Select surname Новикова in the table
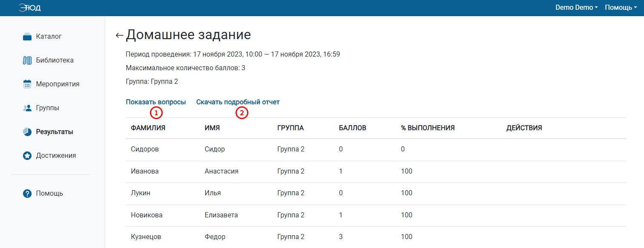Image resolution: width=644 pixels, height=248 pixels. coord(147,215)
